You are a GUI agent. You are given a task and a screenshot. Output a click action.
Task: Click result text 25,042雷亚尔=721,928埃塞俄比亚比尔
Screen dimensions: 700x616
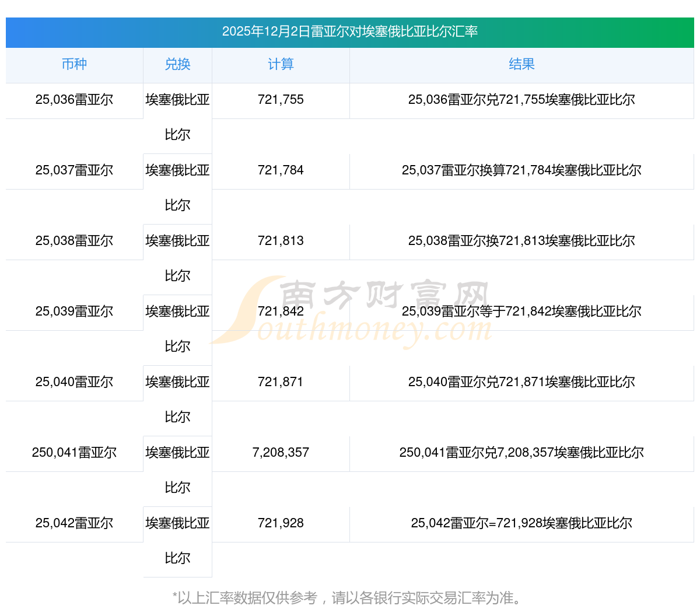pos(521,523)
